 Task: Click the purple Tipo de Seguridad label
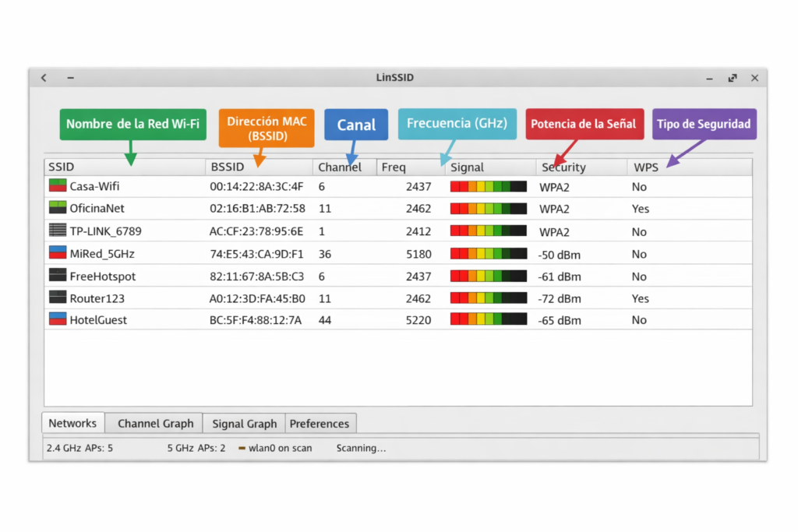pos(704,124)
